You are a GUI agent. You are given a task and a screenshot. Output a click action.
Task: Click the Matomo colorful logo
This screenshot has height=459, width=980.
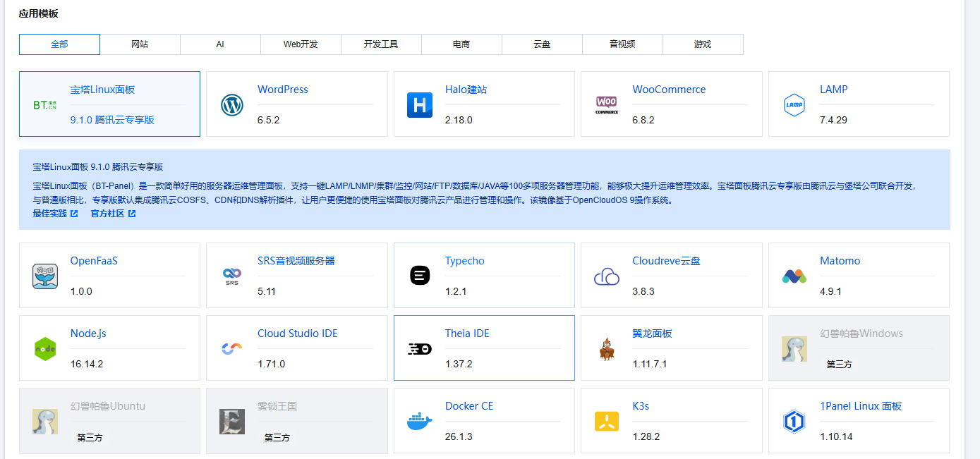pos(794,276)
